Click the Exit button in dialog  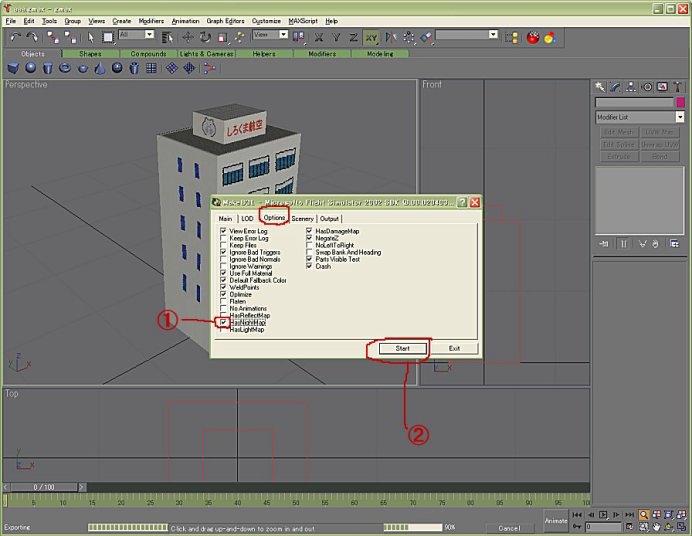point(455,348)
